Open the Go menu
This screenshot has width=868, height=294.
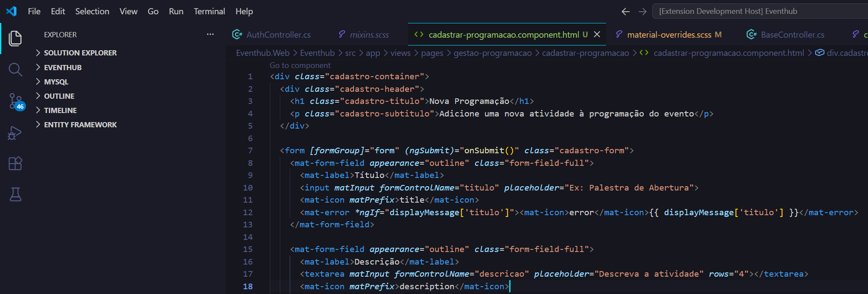click(153, 12)
